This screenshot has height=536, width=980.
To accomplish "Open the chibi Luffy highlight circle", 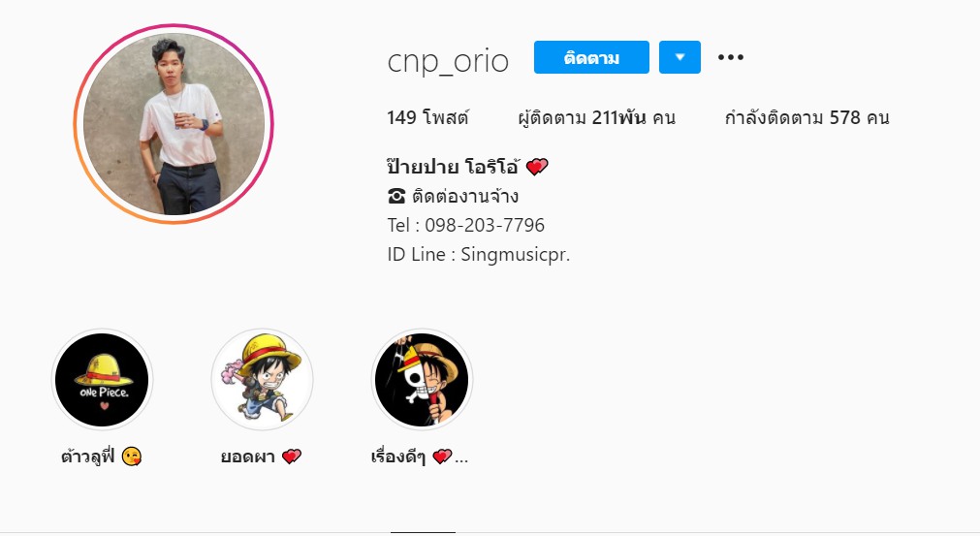I will pyautogui.click(x=262, y=380).
